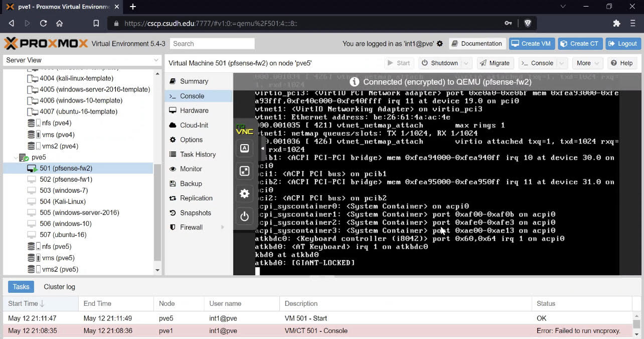Click the pve5 node icon
Screen dimensions: 644x339
pyautogui.click(x=24, y=157)
